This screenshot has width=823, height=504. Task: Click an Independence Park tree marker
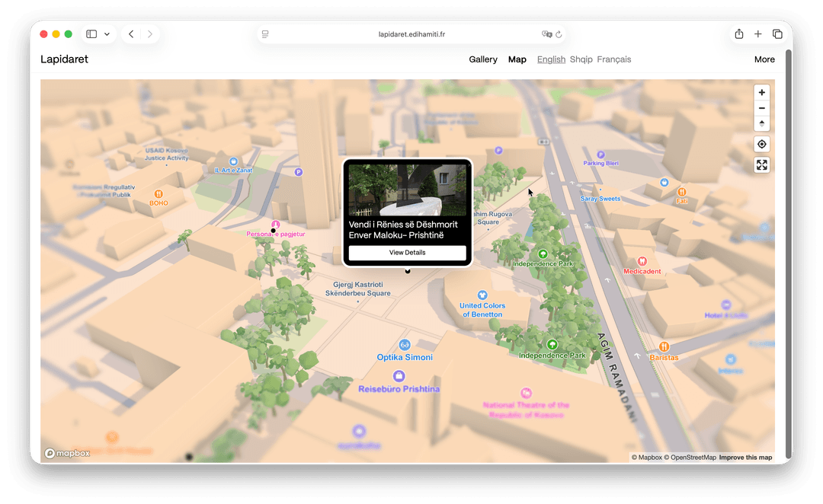point(543,254)
